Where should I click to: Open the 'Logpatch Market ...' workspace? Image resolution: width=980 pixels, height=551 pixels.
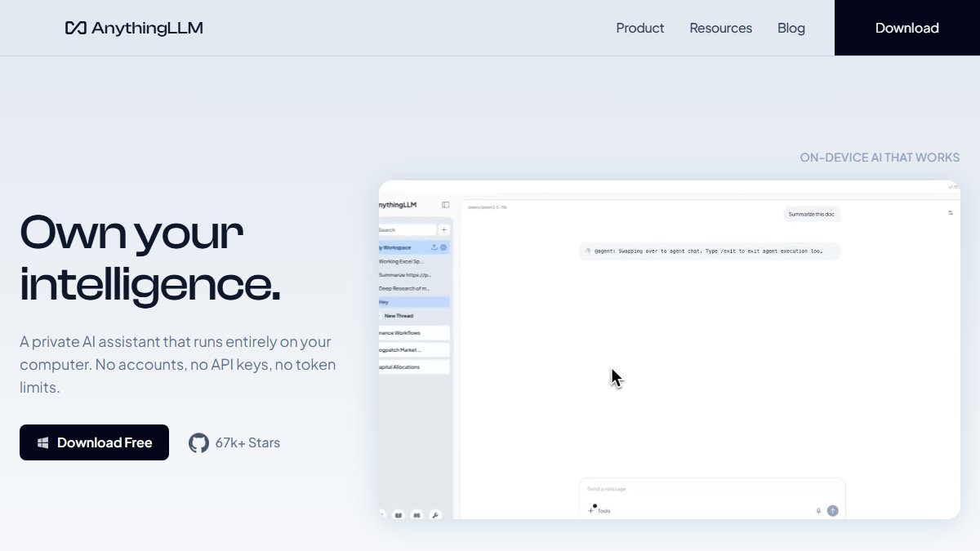pyautogui.click(x=414, y=350)
